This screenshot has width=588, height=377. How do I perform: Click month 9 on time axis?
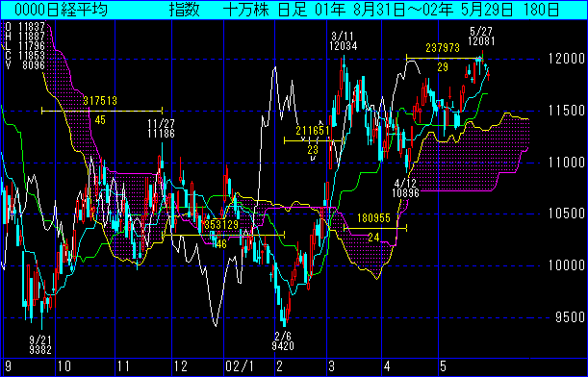9,365
